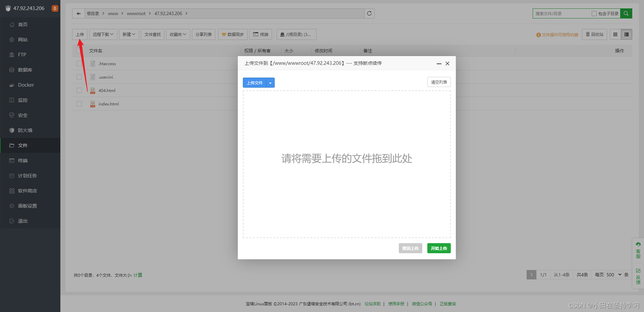The image size is (644, 312).
Task: Click the 上传 toolbar button
Action: click(x=80, y=34)
